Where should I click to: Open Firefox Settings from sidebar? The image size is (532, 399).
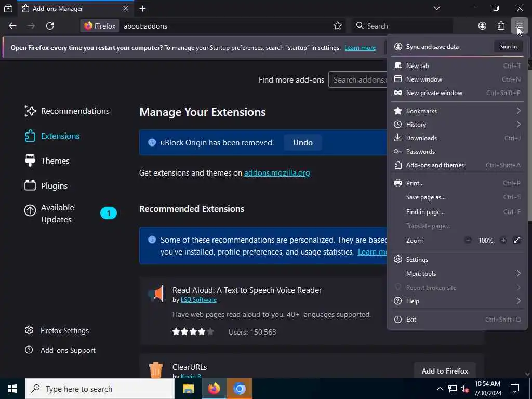57,330
